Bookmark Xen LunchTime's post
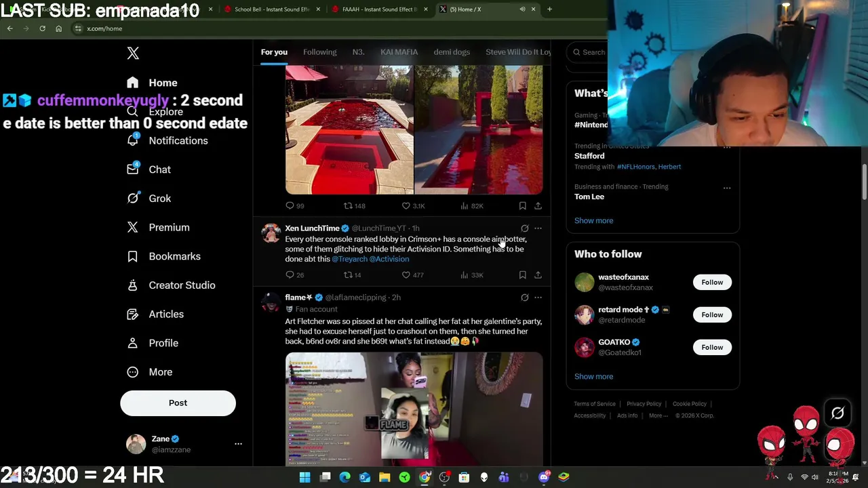This screenshot has width=868, height=488. (x=522, y=274)
